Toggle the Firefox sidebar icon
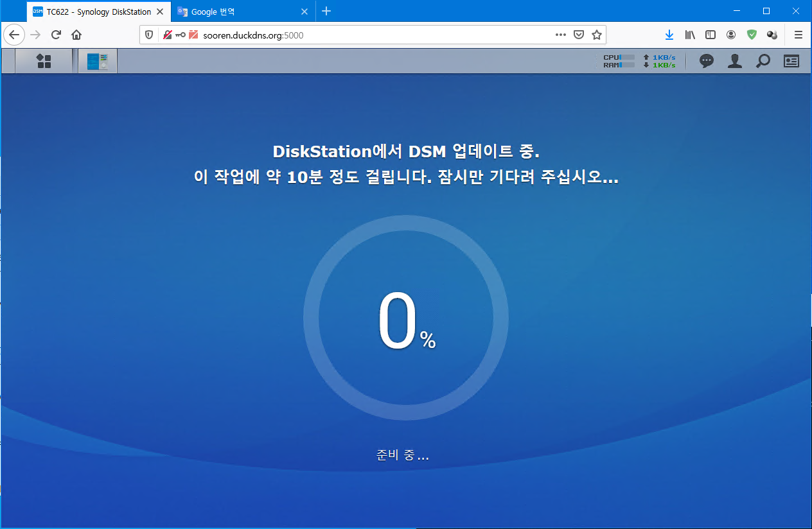 coord(710,35)
